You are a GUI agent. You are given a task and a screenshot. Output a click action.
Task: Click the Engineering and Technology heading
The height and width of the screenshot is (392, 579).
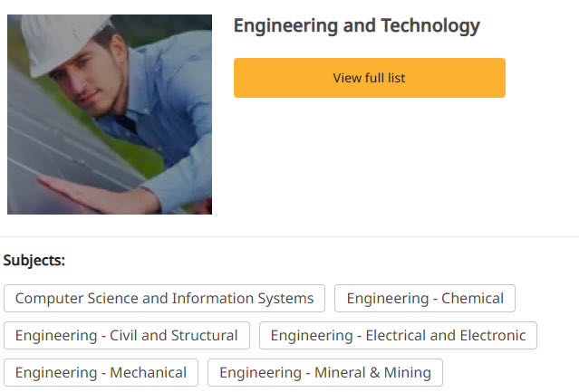tap(356, 26)
